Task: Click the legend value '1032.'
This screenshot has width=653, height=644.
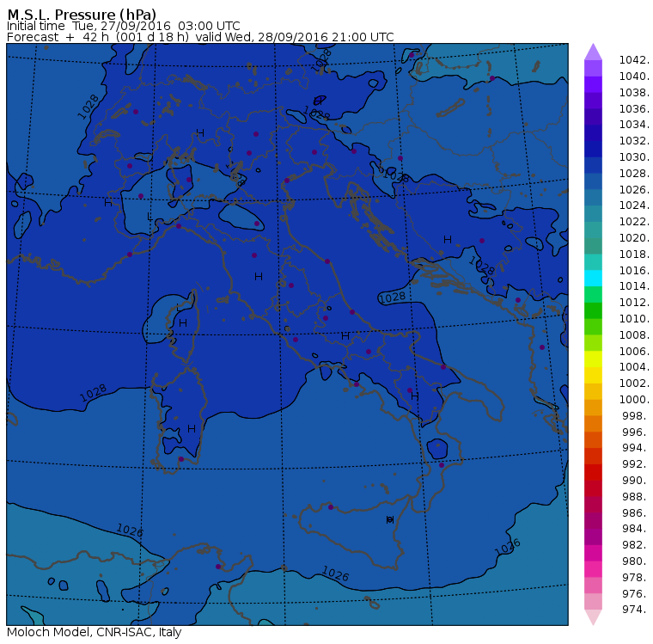Action: [634, 141]
